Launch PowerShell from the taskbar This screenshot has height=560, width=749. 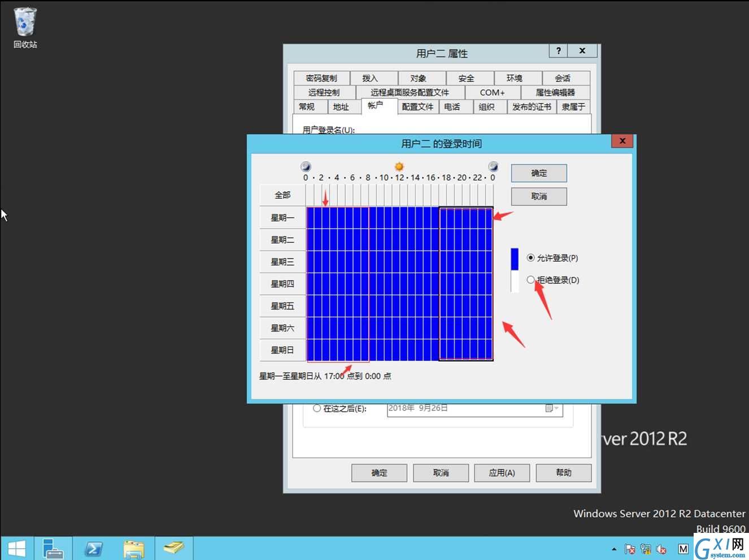point(93,548)
